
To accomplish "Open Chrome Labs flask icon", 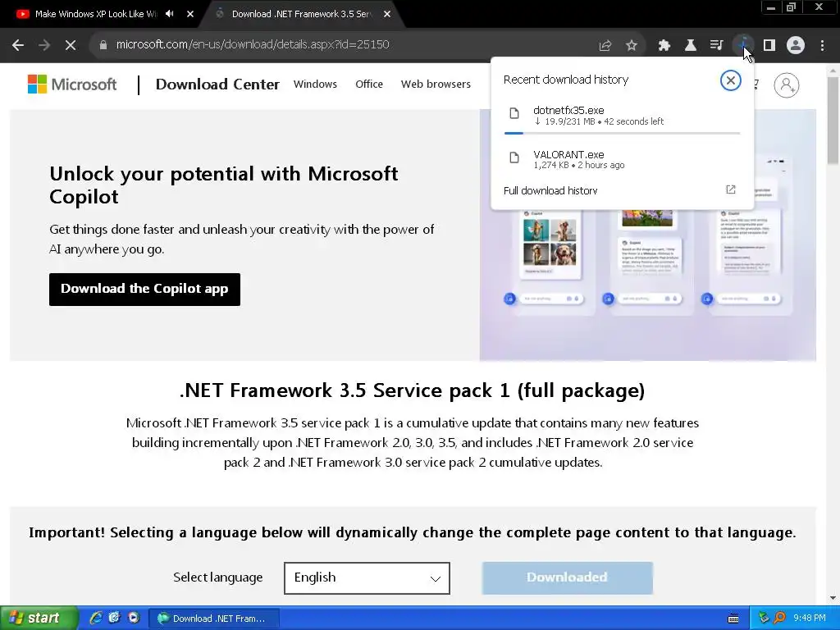I will click(x=691, y=45).
